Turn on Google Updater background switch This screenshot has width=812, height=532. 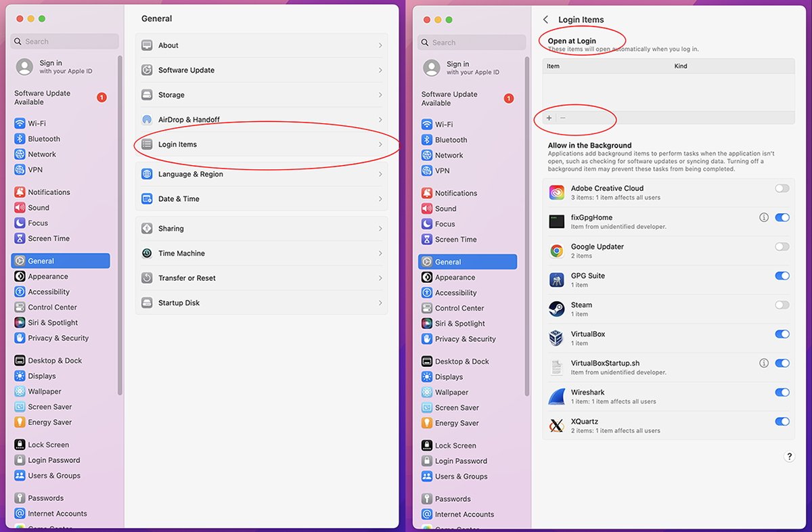pos(782,247)
